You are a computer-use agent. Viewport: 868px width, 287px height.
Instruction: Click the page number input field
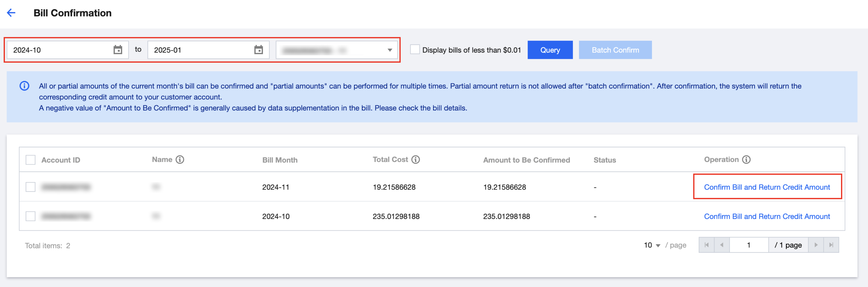[748, 245]
